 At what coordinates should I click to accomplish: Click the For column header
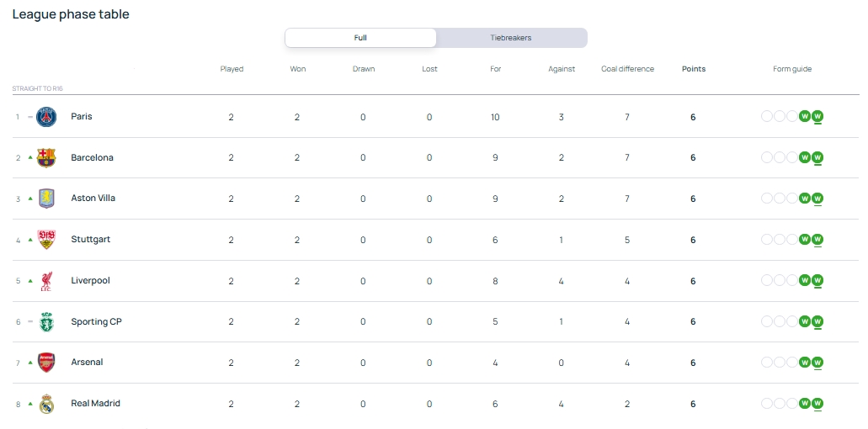coord(495,69)
